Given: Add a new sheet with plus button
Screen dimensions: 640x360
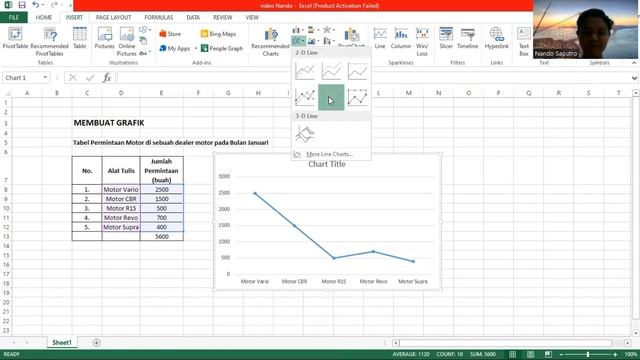Looking at the screenshot, I should [x=96, y=343].
